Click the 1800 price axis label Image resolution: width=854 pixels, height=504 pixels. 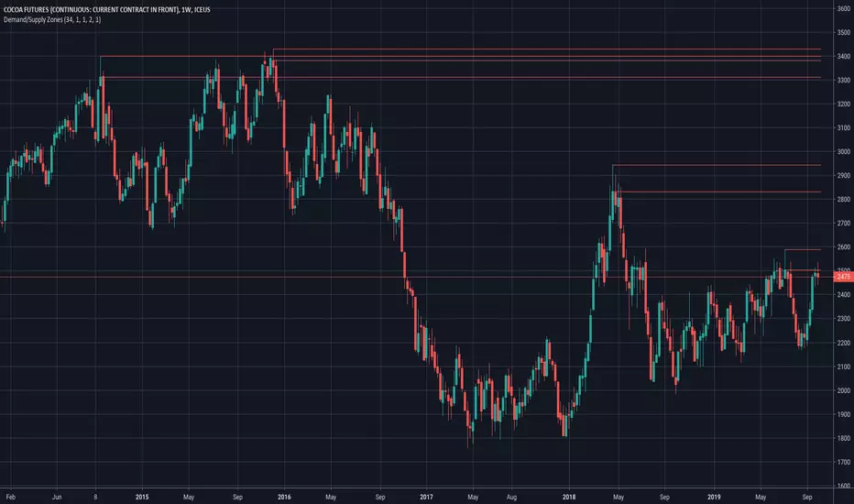[x=843, y=438]
